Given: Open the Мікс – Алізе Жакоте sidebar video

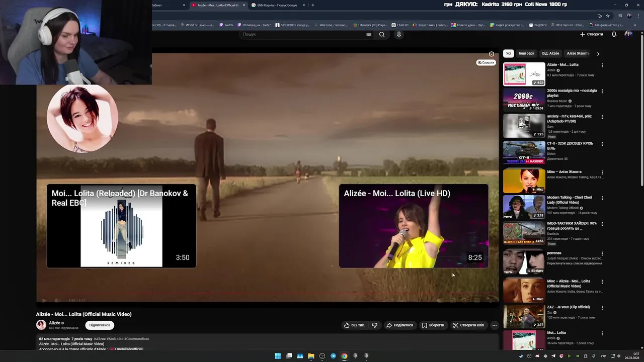Looking at the screenshot, I should (524, 181).
